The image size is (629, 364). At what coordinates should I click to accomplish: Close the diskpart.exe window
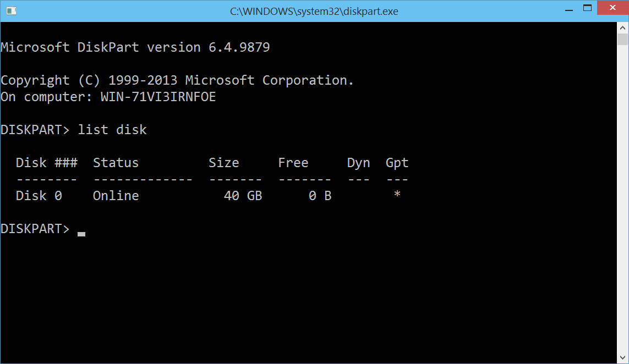612,9
